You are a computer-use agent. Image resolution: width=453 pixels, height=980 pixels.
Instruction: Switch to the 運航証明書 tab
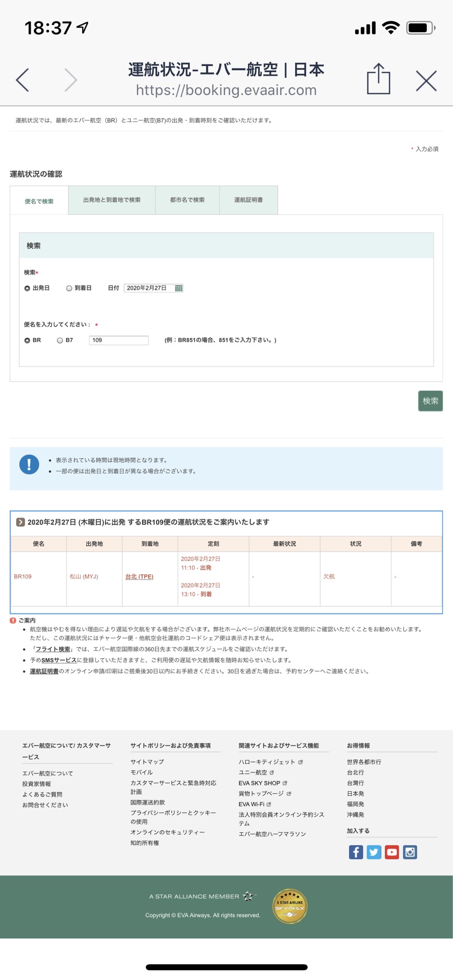[x=248, y=200]
